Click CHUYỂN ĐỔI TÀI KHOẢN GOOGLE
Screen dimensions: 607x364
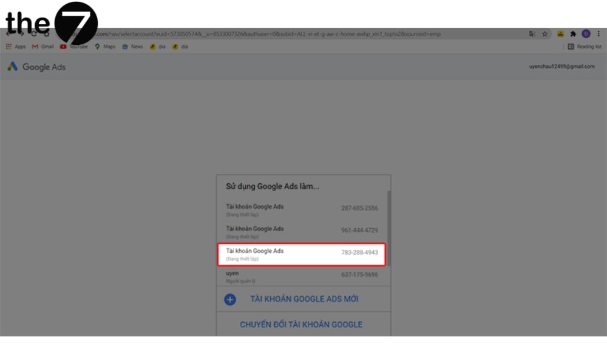(x=301, y=325)
